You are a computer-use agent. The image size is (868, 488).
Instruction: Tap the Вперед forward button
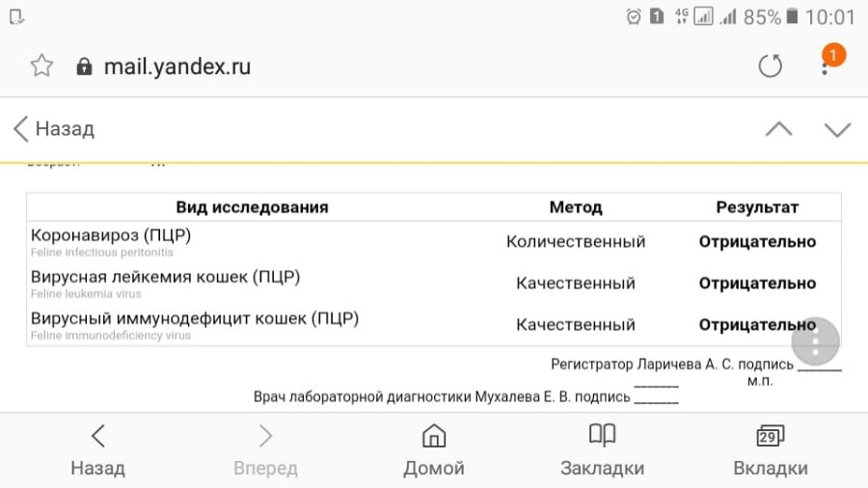(x=266, y=451)
